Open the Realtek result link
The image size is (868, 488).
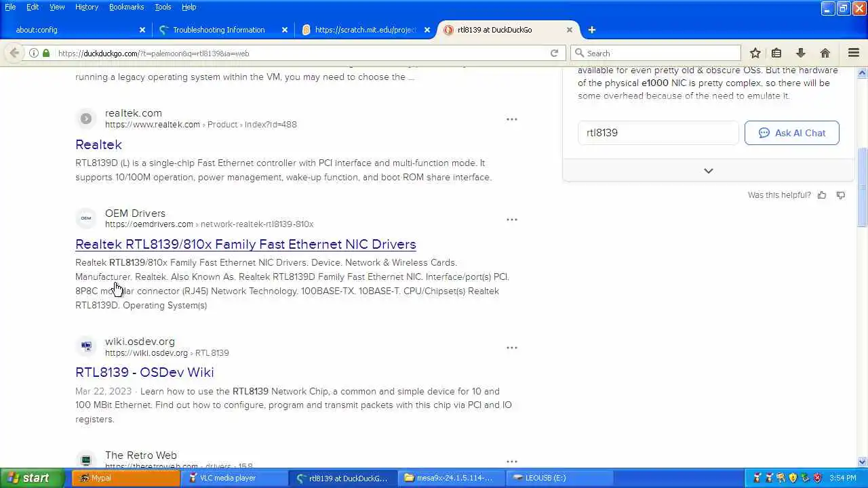point(98,144)
